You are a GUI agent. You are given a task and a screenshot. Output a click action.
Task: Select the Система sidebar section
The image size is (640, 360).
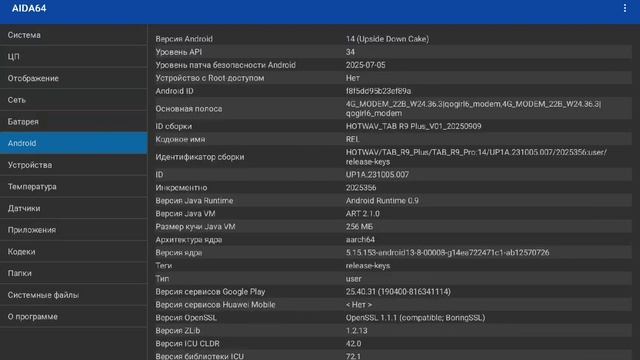73,35
